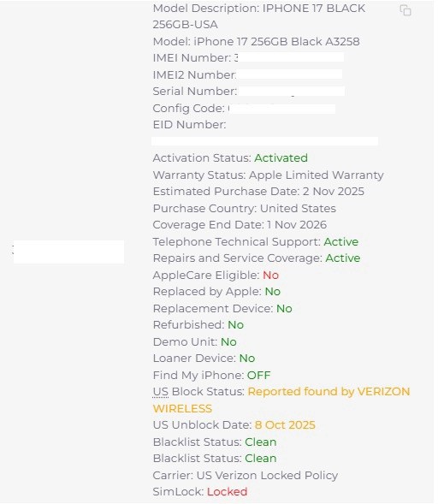Click the red Locked SimLock value

(x=227, y=491)
